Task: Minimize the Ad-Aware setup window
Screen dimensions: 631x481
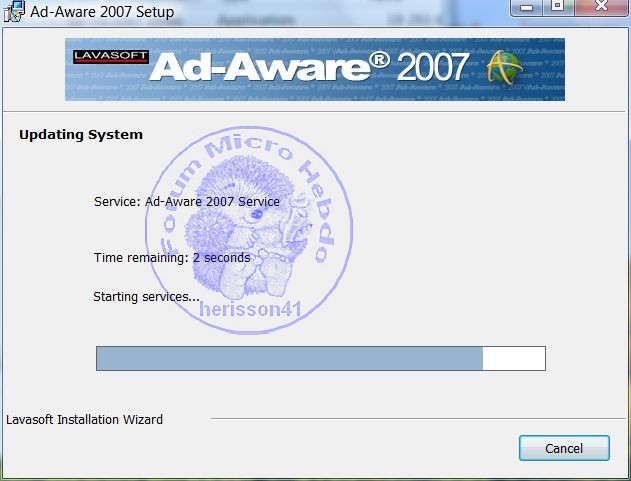Action: coord(526,7)
